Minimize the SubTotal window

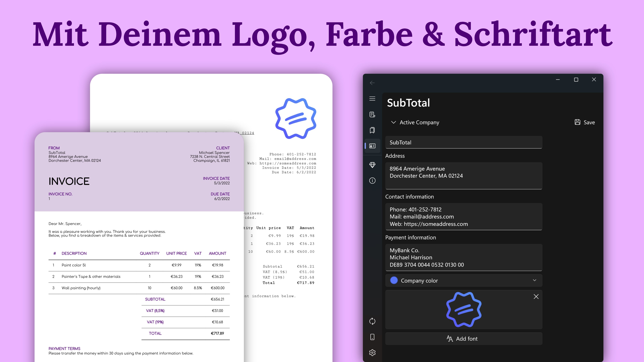click(x=558, y=80)
